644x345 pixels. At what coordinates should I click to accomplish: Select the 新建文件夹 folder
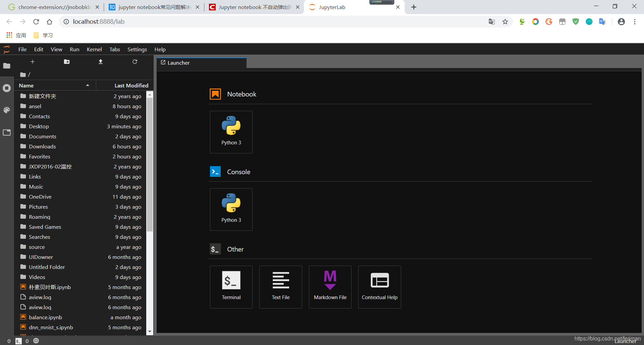[x=80, y=96]
